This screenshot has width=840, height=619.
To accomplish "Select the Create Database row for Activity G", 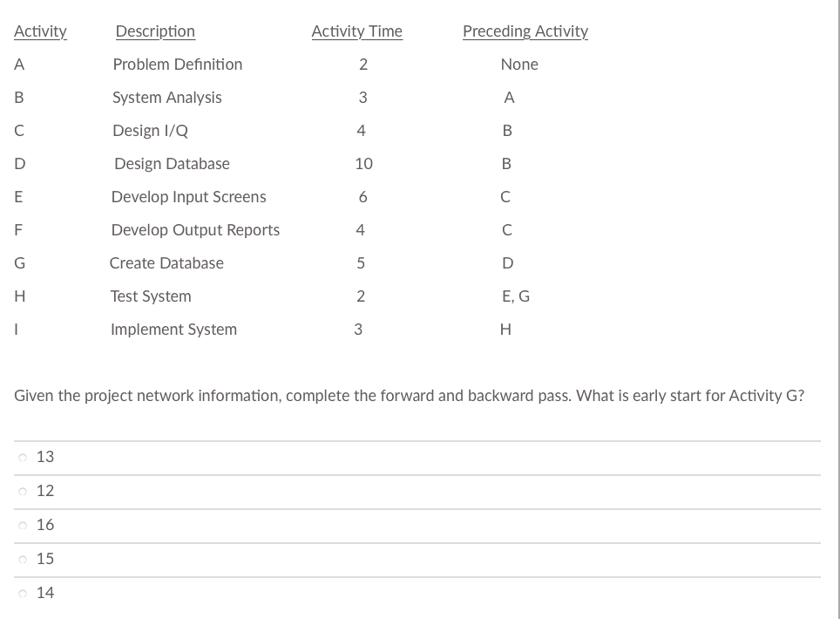I will 167,263.
